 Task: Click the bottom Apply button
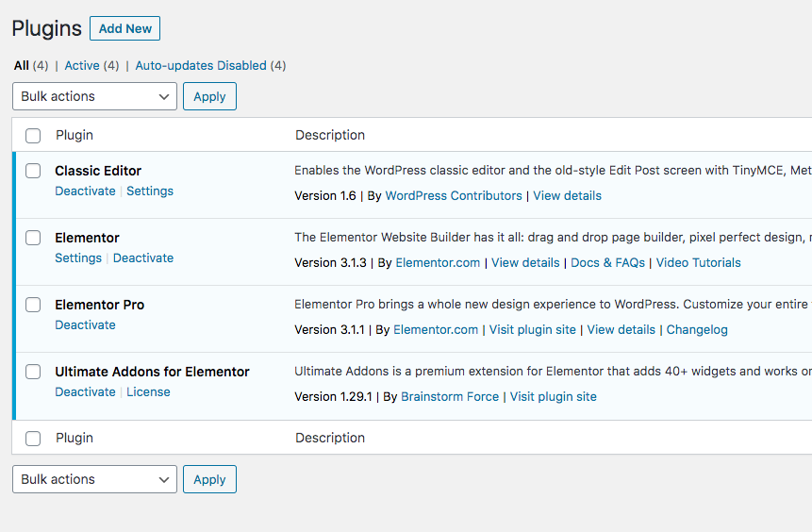(209, 479)
